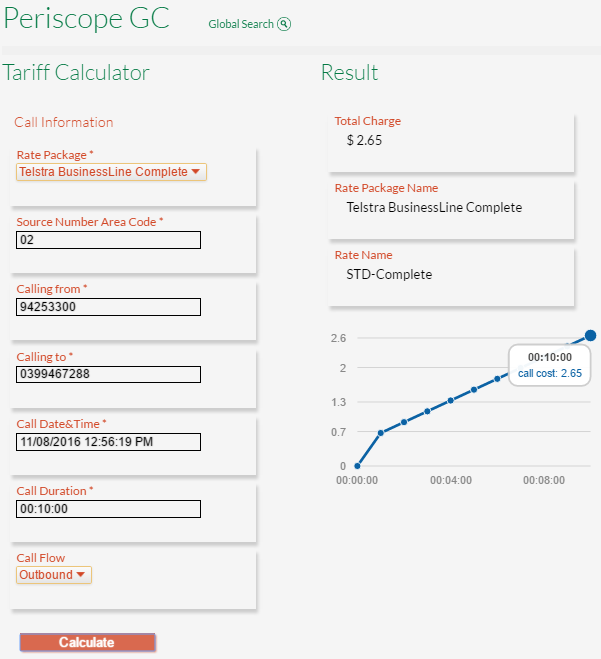Click the 00:04:00 axis label
Screen dimensions: 601x659
tap(451, 480)
